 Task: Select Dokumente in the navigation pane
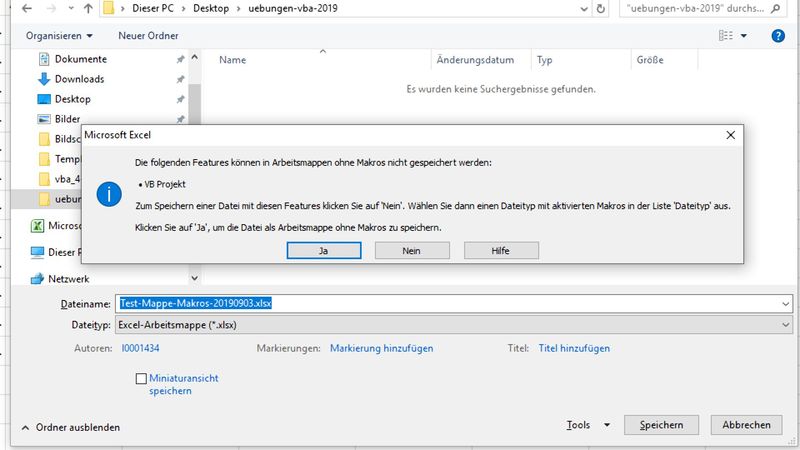click(81, 59)
